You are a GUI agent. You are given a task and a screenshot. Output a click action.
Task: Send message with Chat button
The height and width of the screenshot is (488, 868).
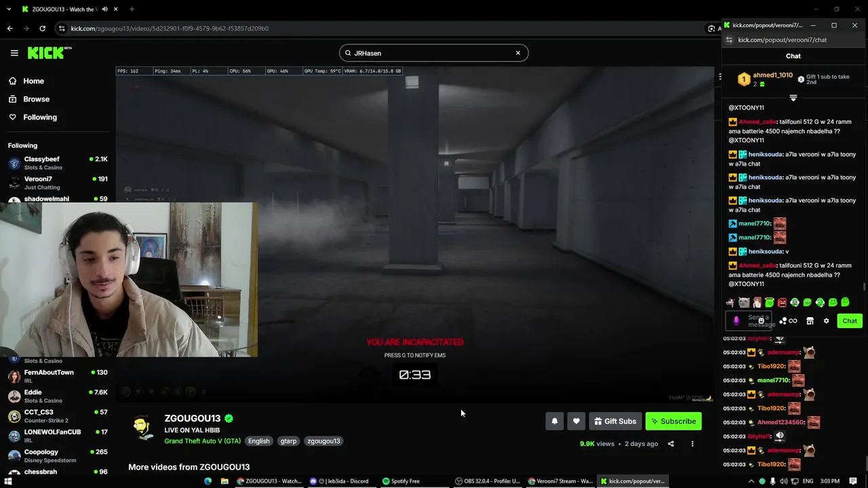(x=850, y=321)
